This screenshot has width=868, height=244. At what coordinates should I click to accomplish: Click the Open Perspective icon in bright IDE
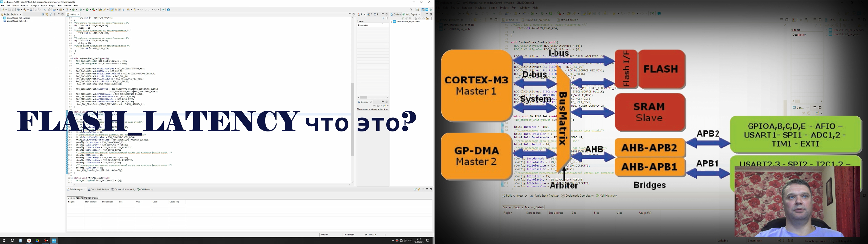click(x=418, y=10)
